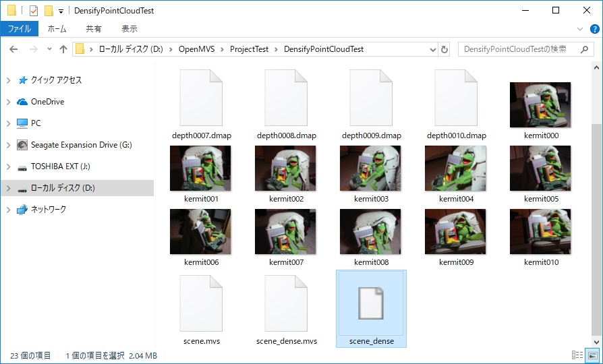Select the kermit006 image thumbnail
This screenshot has width=603, height=364.
pyautogui.click(x=200, y=231)
